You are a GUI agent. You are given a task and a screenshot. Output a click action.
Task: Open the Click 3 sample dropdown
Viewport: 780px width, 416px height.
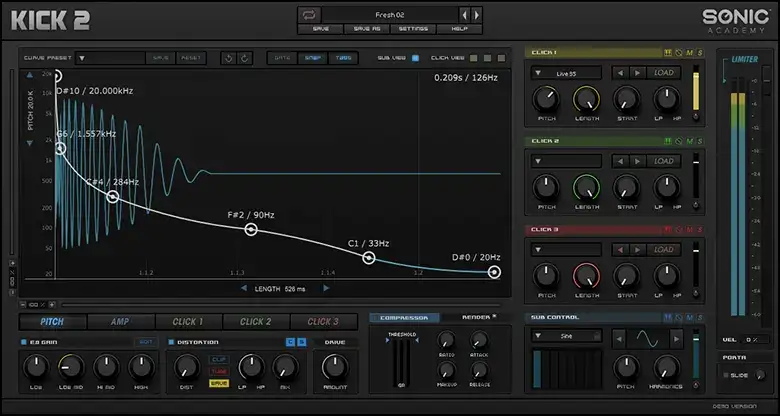pyautogui.click(x=566, y=250)
